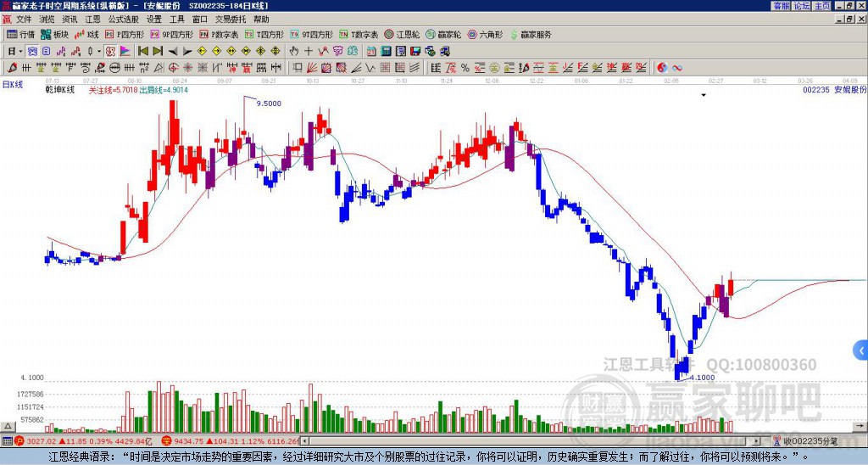Image resolution: width=868 pixels, height=465 pixels.
Task: Open the 江恩轮 Gann wheel
Action: [x=402, y=34]
